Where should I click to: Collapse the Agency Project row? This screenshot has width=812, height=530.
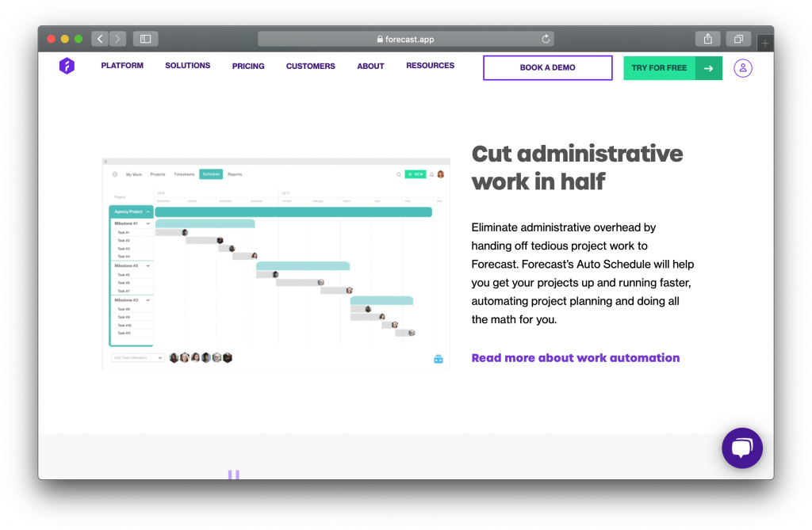147,212
